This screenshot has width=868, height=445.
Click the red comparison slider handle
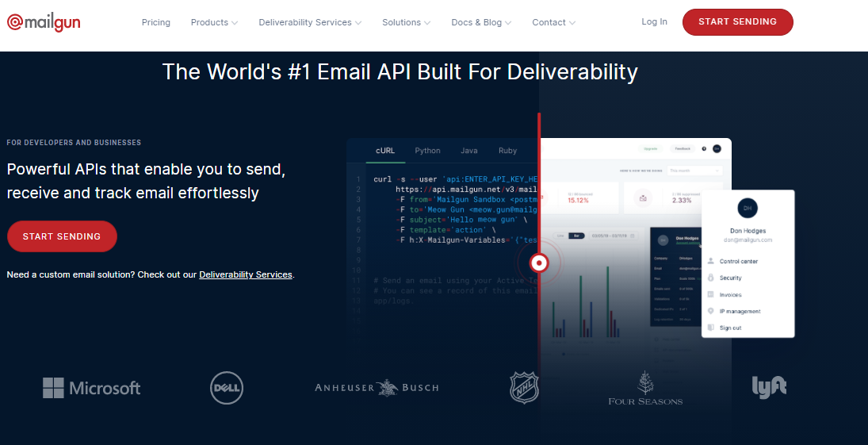pyautogui.click(x=538, y=262)
